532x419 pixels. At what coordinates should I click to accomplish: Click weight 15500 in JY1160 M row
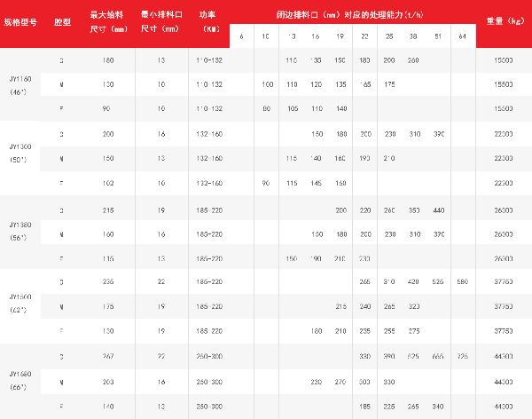click(x=503, y=84)
